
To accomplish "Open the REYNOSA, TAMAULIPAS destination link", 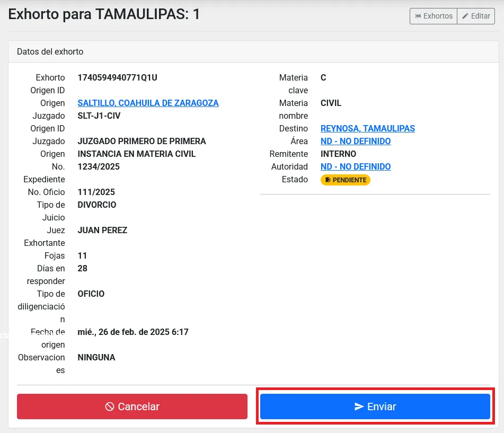I will point(368,128).
